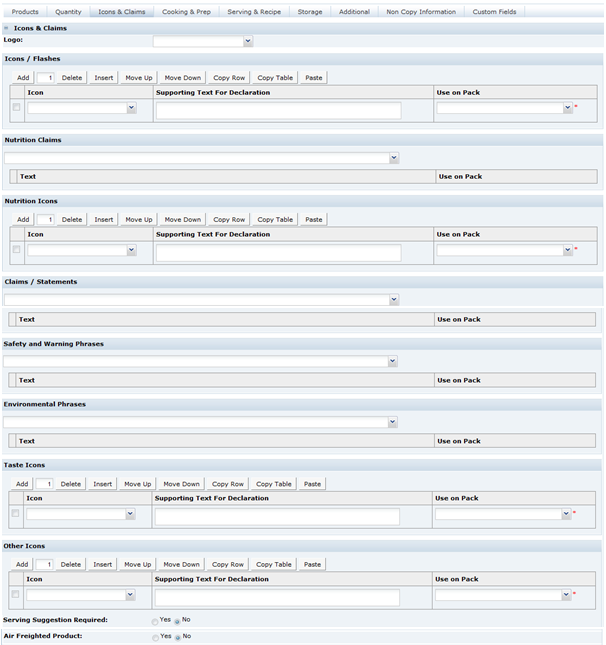
Task: Open Icon dropdown in Other Icons table
Action: [130, 595]
